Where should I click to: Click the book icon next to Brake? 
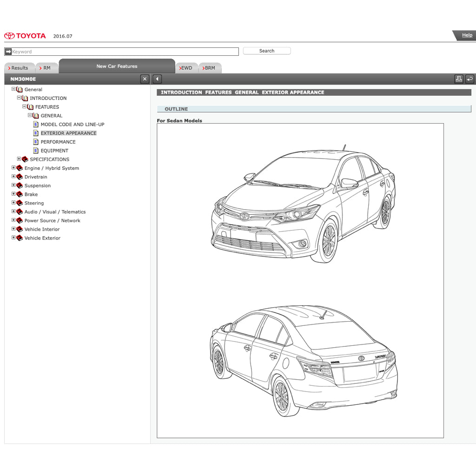pos(19,194)
